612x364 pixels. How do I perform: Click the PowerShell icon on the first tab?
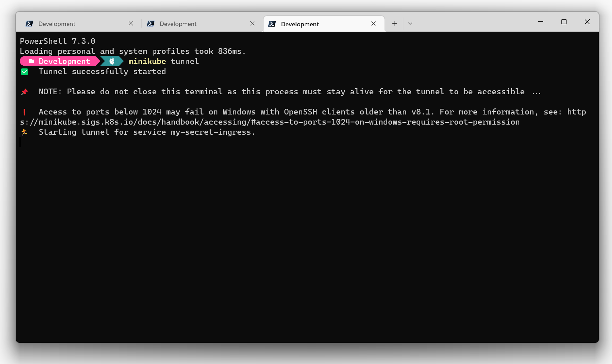tap(29, 24)
